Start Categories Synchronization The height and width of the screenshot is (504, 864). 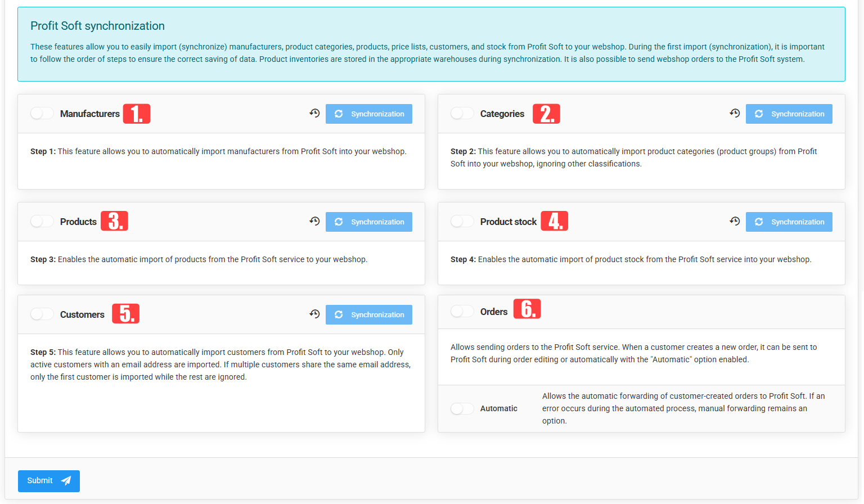tap(789, 114)
